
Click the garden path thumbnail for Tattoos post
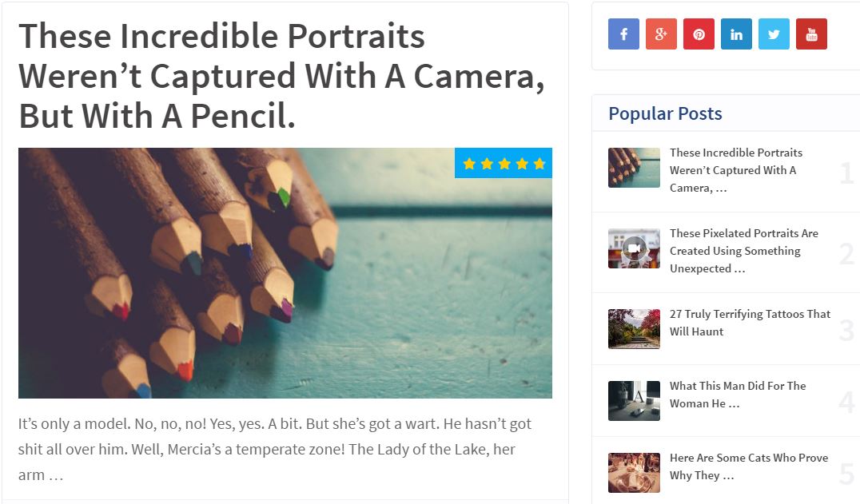pos(634,329)
